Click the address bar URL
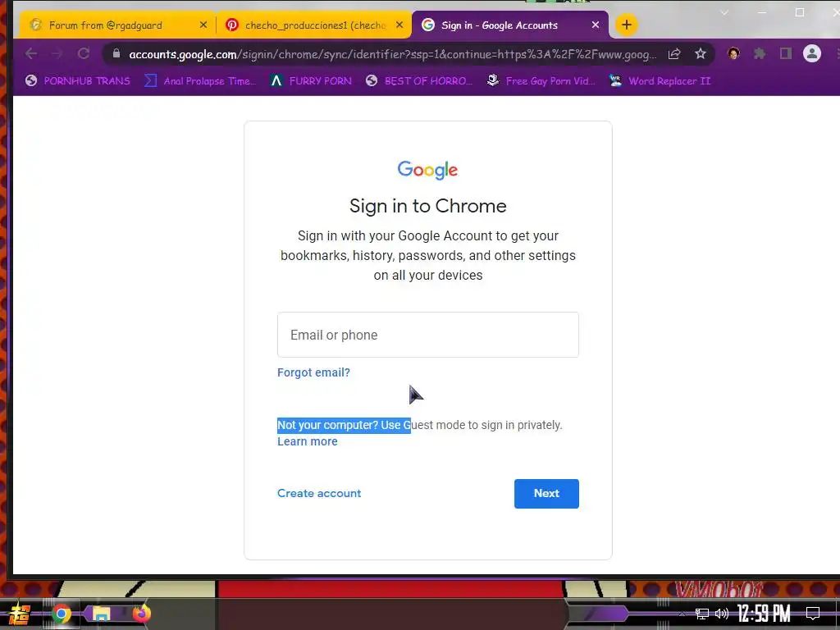Image resolution: width=840 pixels, height=630 pixels. (393, 54)
